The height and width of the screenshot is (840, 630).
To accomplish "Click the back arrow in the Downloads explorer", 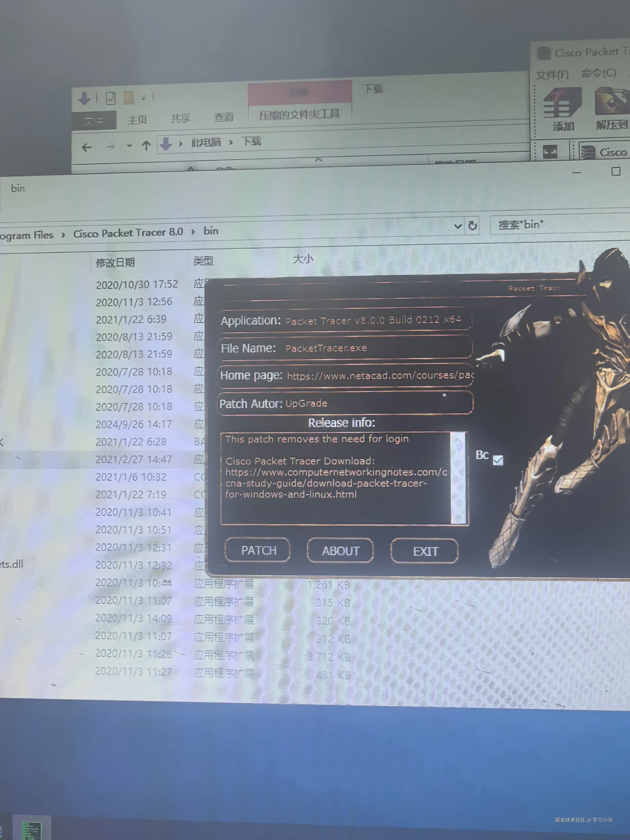I will 87,147.
